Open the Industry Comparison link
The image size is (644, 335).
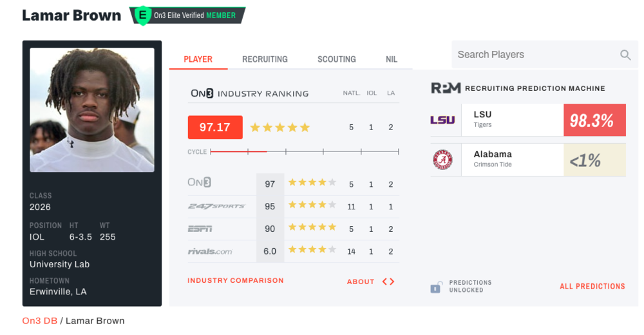(236, 281)
